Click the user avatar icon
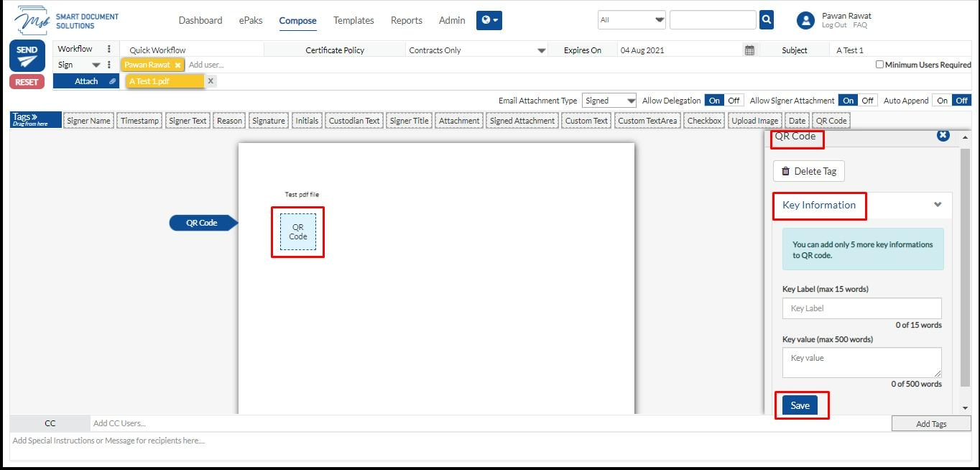980x470 pixels. click(805, 20)
